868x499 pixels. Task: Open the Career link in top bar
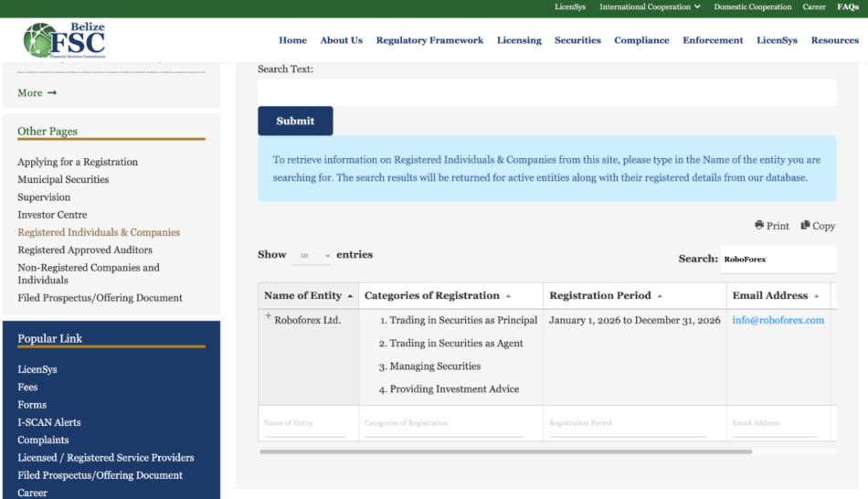point(814,6)
